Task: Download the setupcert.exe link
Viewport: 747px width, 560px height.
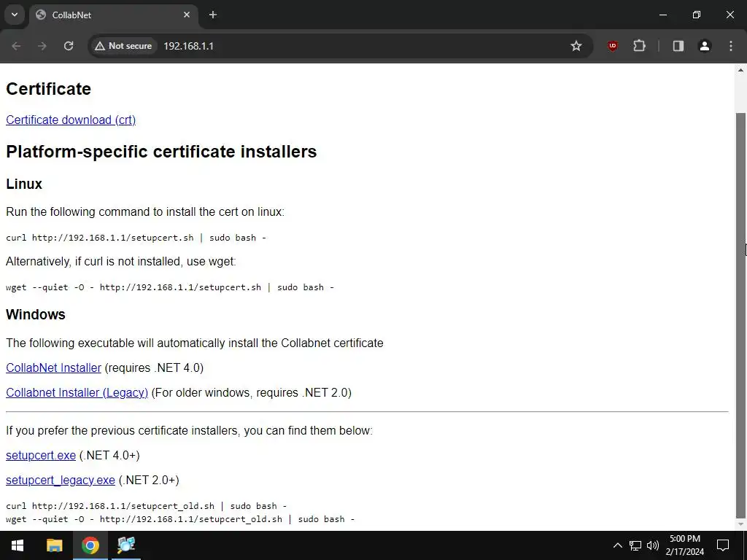Action: click(x=41, y=455)
